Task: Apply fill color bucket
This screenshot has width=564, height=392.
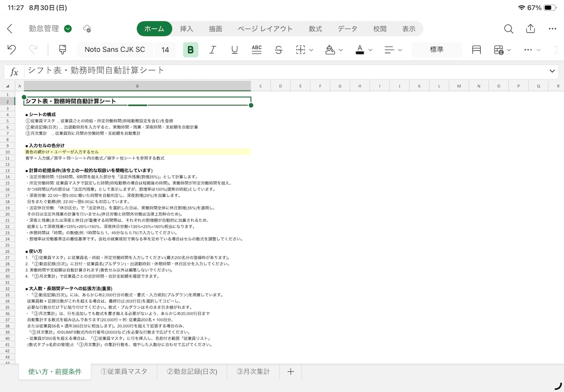Action: (330, 49)
